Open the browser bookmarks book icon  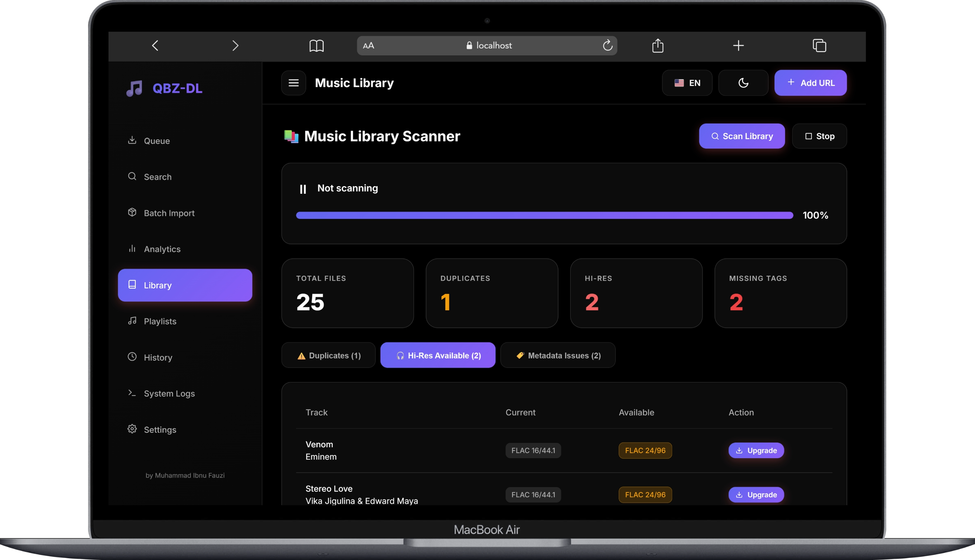(x=316, y=46)
